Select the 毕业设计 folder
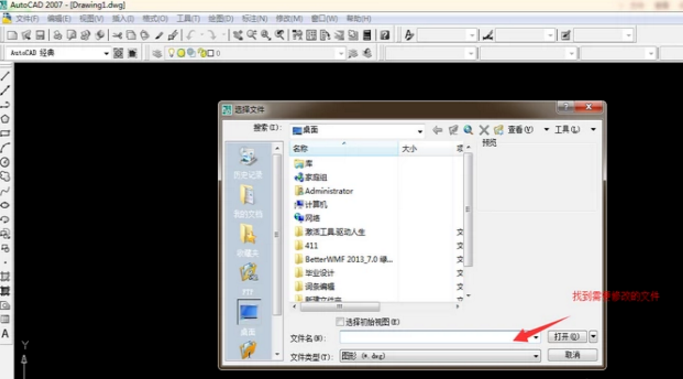 314,273
